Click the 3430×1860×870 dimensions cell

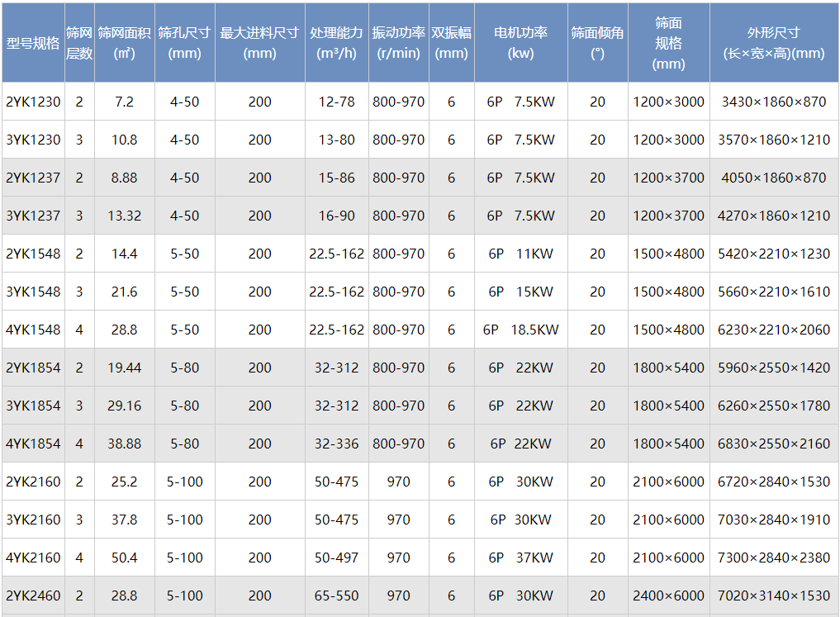click(773, 102)
